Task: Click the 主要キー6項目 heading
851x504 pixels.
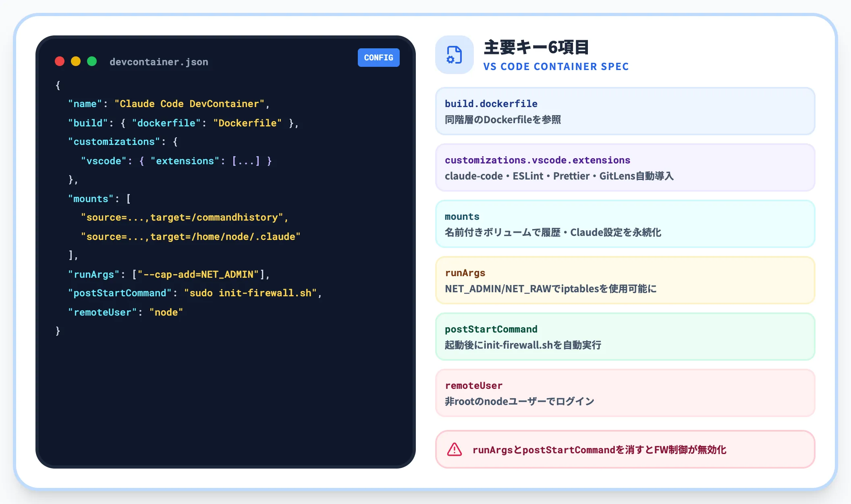Action: (x=536, y=48)
